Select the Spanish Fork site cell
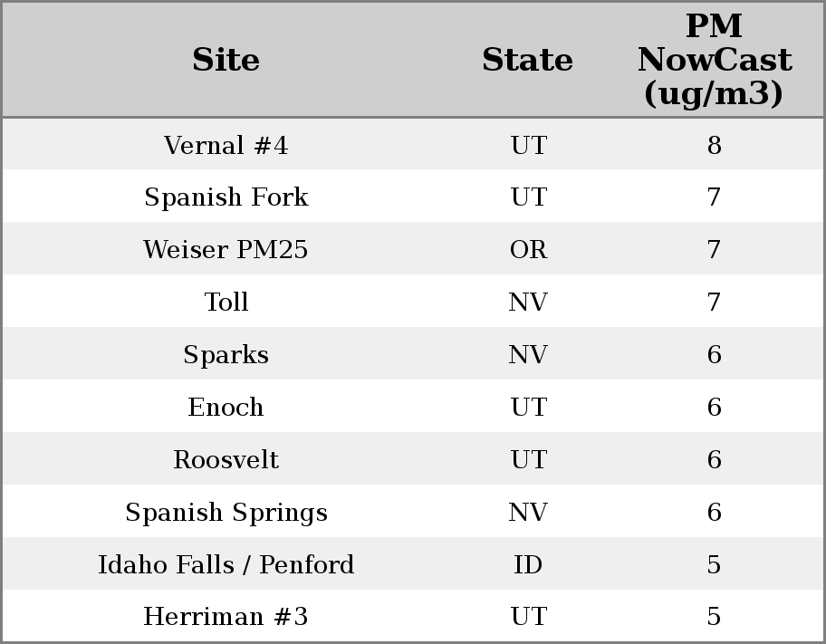826x644 pixels. pyautogui.click(x=226, y=197)
